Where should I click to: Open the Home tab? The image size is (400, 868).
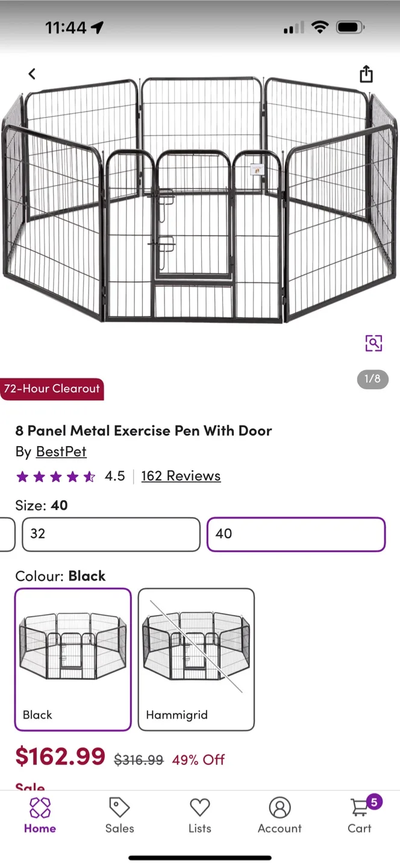(40, 816)
